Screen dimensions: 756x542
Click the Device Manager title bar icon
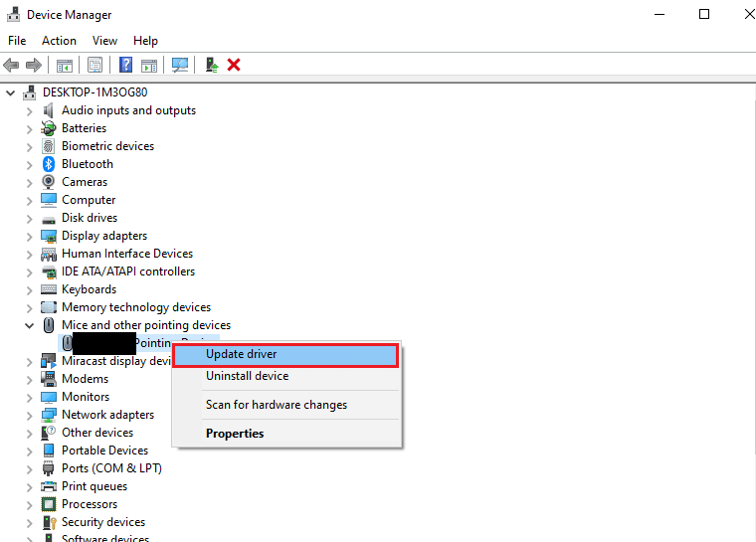(14, 15)
